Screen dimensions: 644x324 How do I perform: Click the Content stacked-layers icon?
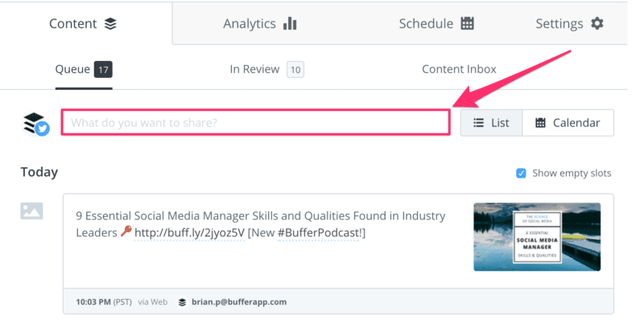(110, 24)
